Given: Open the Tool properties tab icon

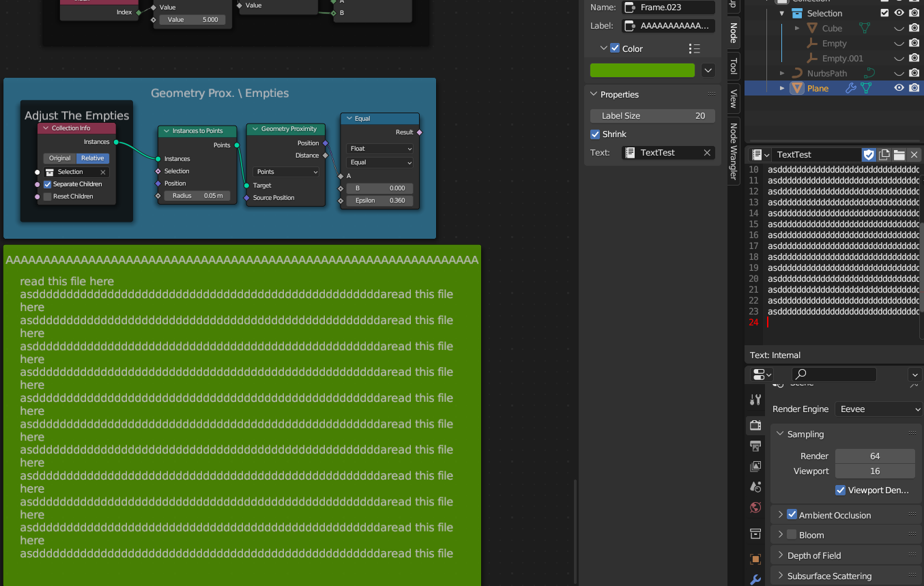Looking at the screenshot, I should pos(755,400).
